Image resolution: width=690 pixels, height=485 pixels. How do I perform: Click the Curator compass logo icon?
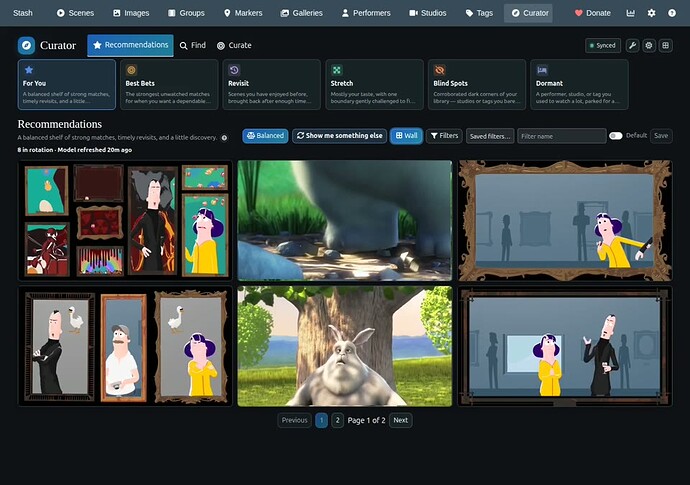coord(26,45)
